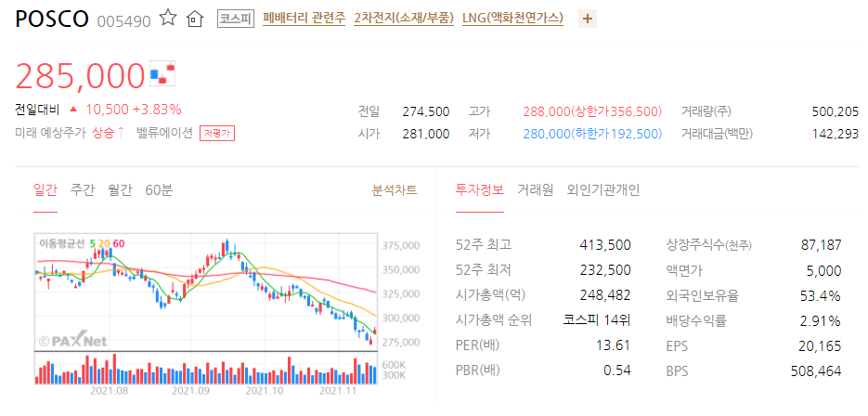Viewport: 868px width, 416px height.
Task: Add POSCO to favorites with star icon
Action: 168,19
